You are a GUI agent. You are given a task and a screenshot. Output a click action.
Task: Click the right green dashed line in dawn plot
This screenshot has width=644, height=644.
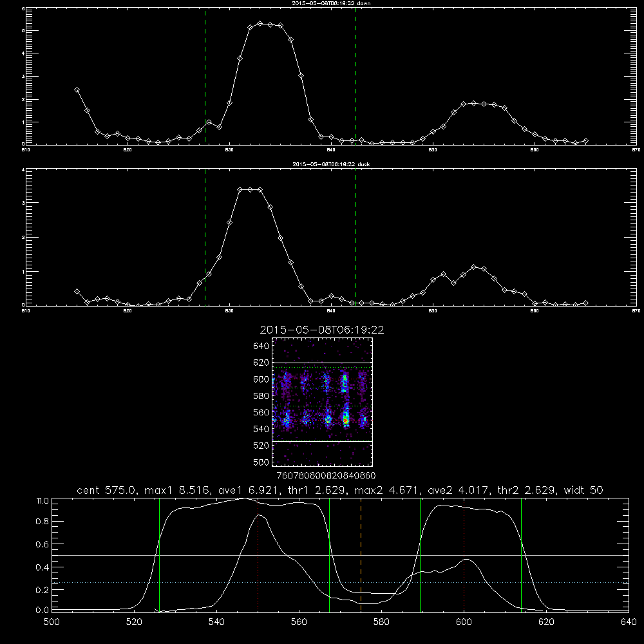[355, 76]
